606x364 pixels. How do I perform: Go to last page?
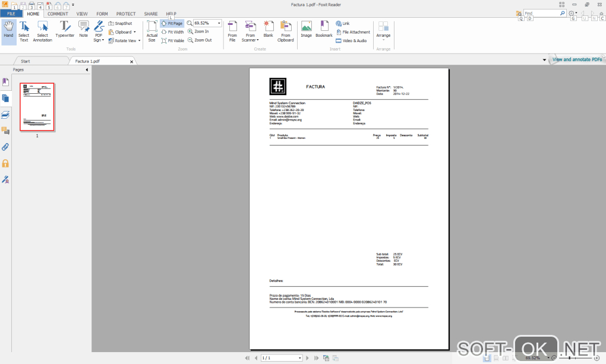tap(317, 358)
